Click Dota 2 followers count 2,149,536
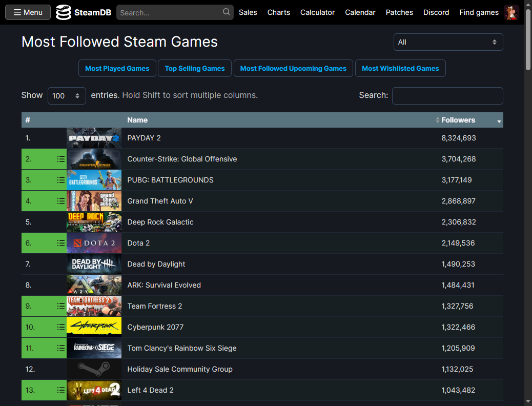 tap(458, 243)
